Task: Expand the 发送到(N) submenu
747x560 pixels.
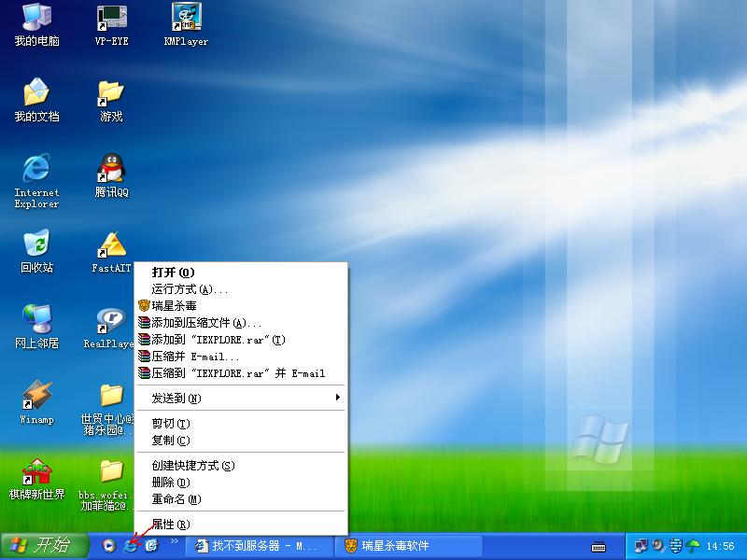Action: [x=241, y=399]
